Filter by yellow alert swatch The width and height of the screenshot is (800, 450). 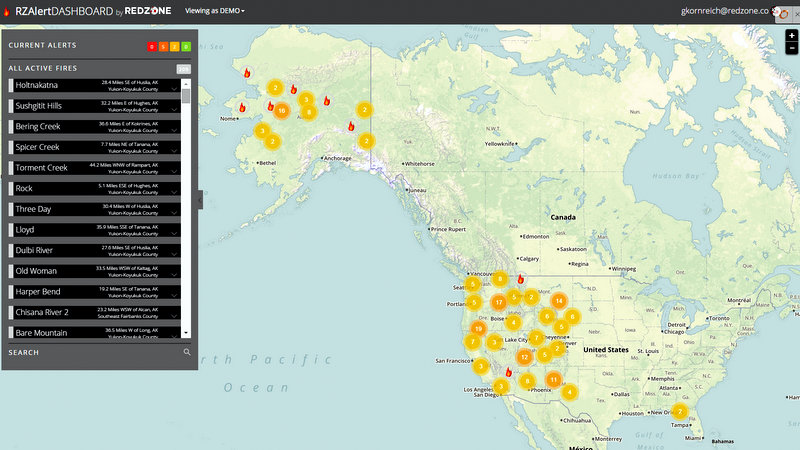click(174, 46)
